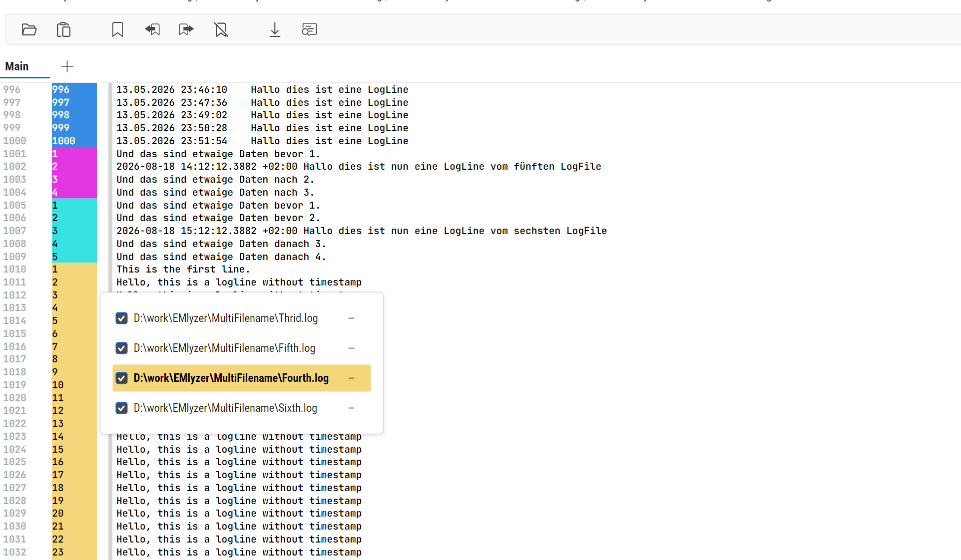Remove Fifth.log with its minus icon
The width and height of the screenshot is (961, 560).
coord(351,348)
